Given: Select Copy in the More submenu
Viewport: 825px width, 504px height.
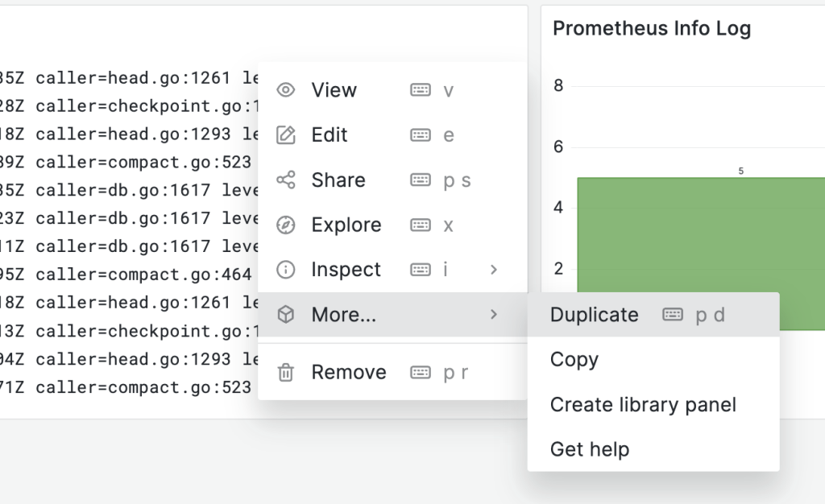Looking at the screenshot, I should (574, 360).
